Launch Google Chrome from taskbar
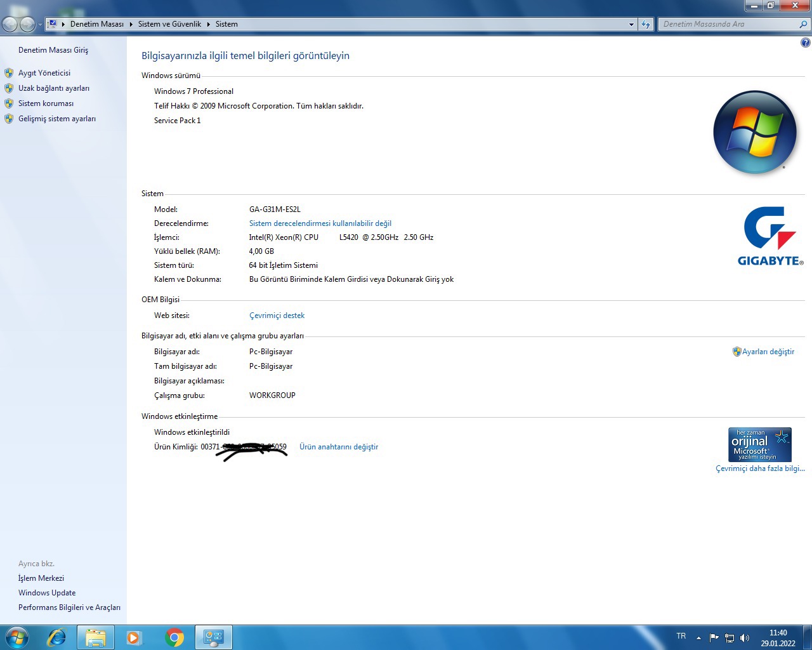Viewport: 812px width, 650px height. [174, 637]
